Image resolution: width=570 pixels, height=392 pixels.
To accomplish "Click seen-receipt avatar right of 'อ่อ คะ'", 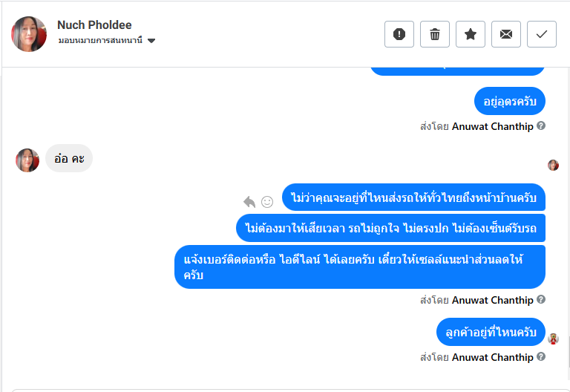I will 553,165.
